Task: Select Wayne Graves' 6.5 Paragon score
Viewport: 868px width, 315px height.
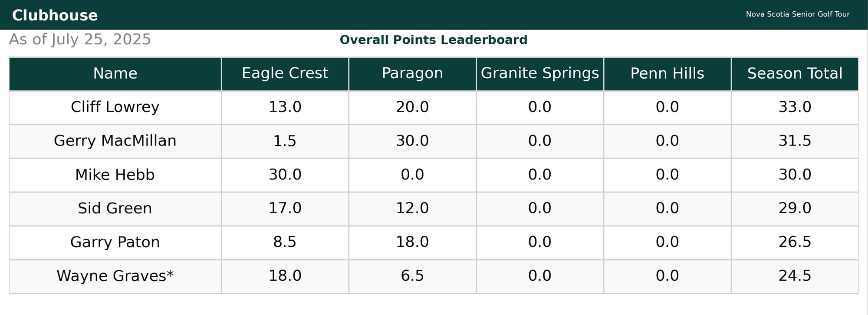Action: point(412,276)
